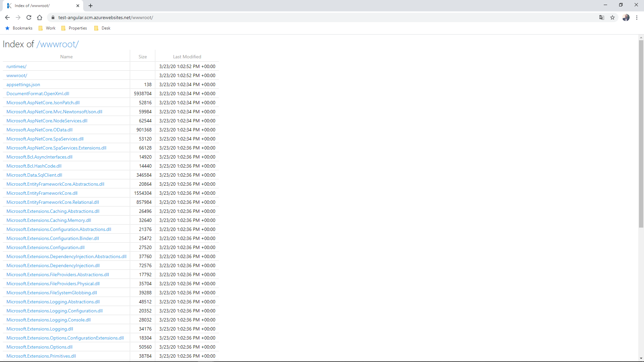
Task: Close the Index of /wwwroot/ tab
Action: pos(78,6)
